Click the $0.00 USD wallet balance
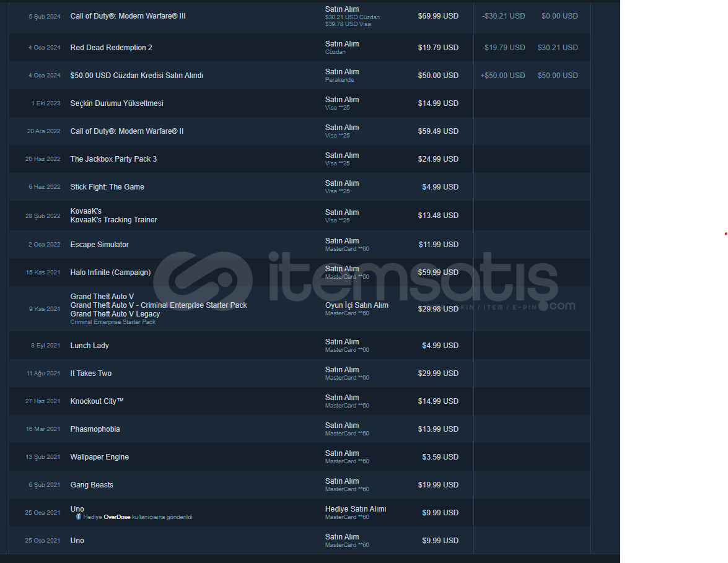728x563 pixels. coord(559,16)
